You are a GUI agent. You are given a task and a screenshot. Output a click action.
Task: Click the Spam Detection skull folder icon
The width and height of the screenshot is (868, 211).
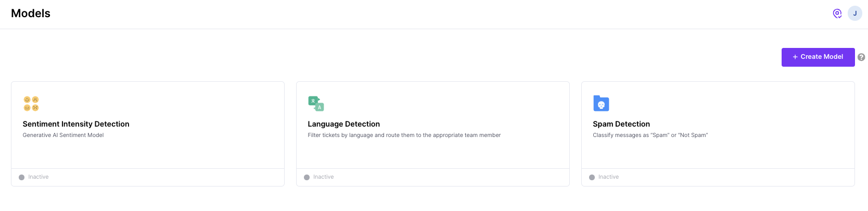(x=601, y=103)
